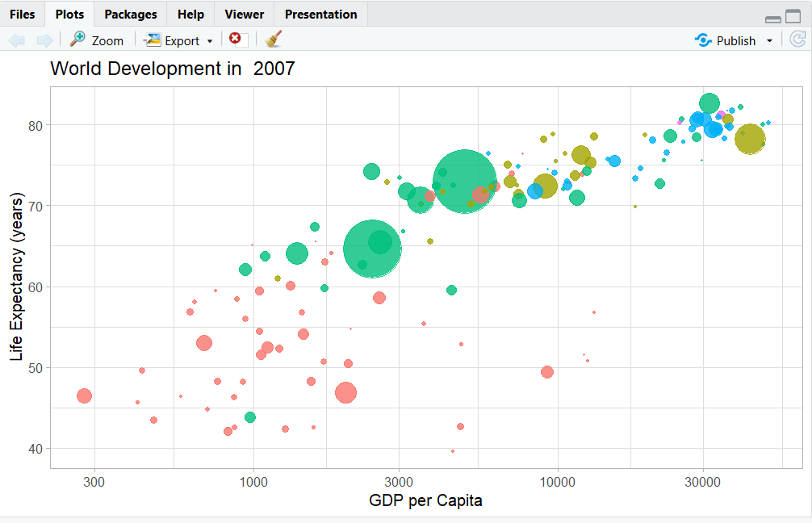This screenshot has width=812, height=523.
Task: Click the Zoom magnifier button
Action: [x=97, y=40]
